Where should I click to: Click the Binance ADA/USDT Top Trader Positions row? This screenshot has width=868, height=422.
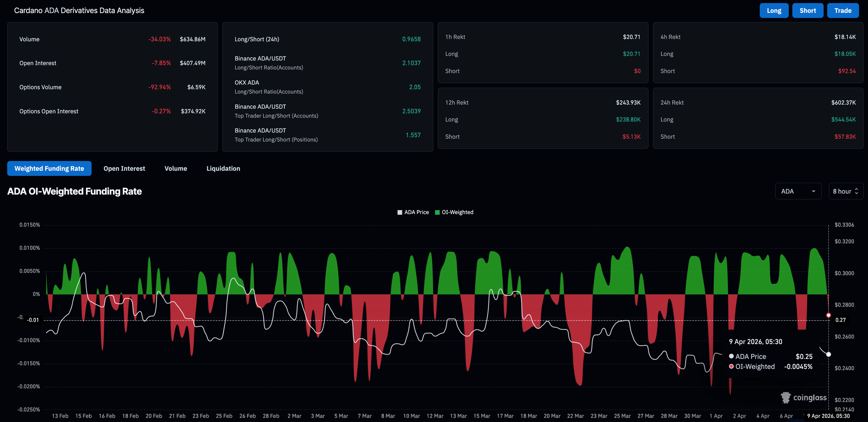point(327,135)
